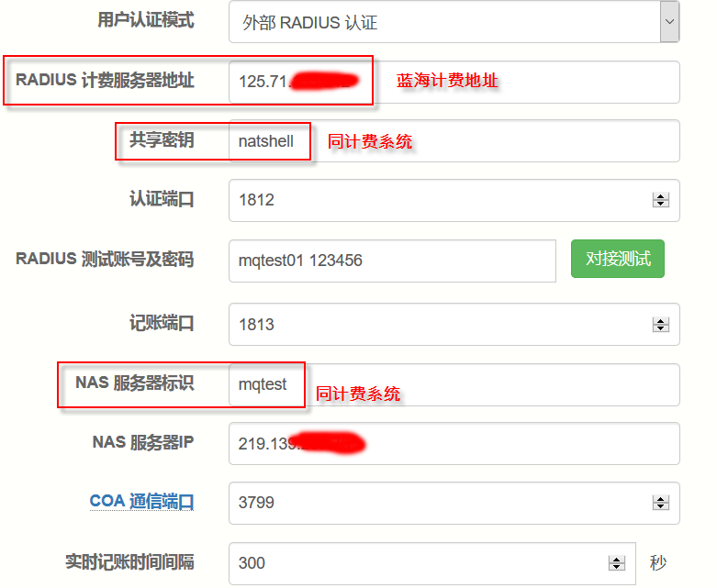Click the 实时记账时间间隔 field showing 300

418,563
